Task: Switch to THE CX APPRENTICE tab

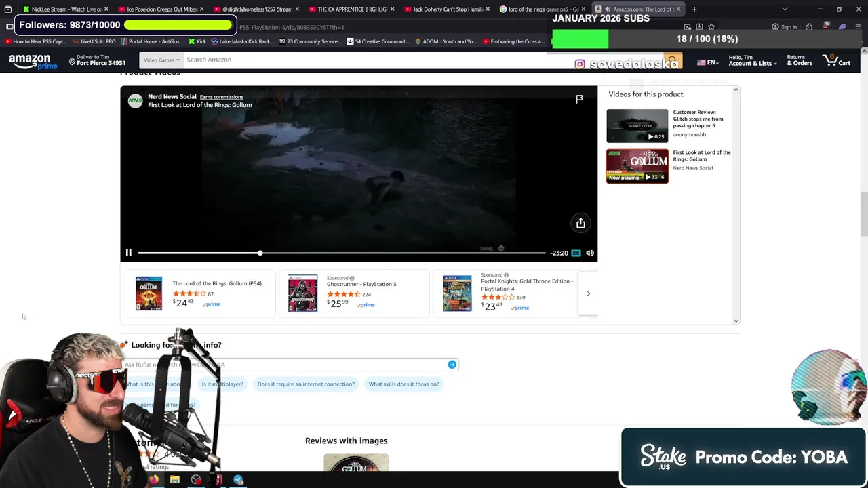Action: (352, 9)
